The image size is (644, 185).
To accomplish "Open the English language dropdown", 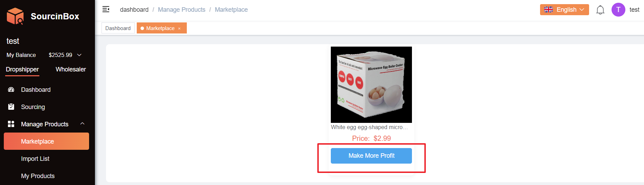I will (x=564, y=10).
